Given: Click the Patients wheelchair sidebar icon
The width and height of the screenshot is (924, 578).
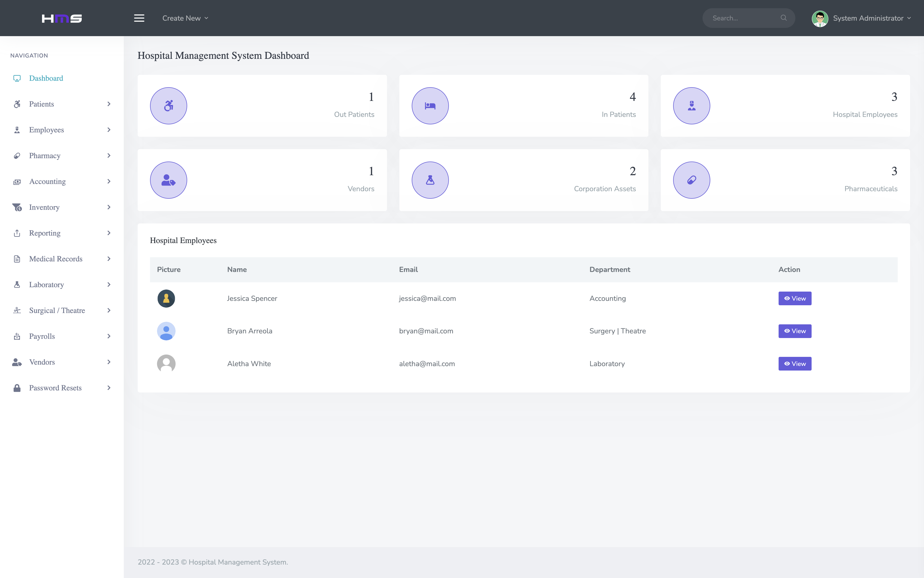Looking at the screenshot, I should [x=17, y=104].
